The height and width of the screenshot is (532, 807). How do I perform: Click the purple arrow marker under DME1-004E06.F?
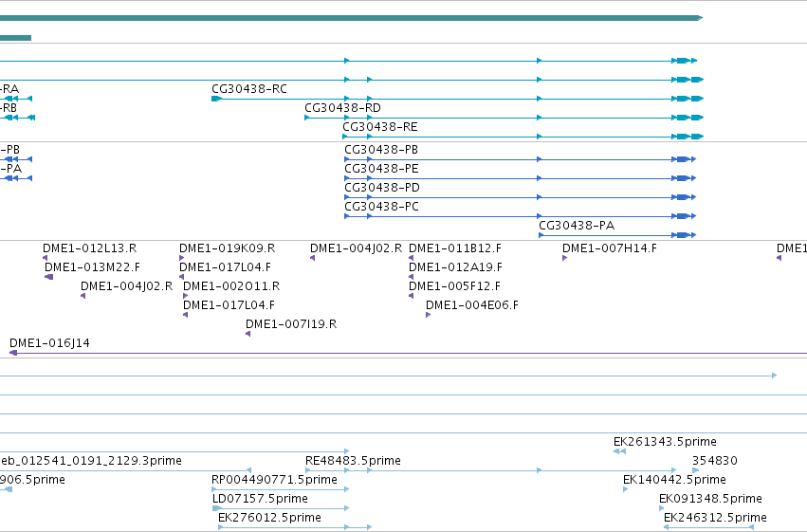[429, 315]
